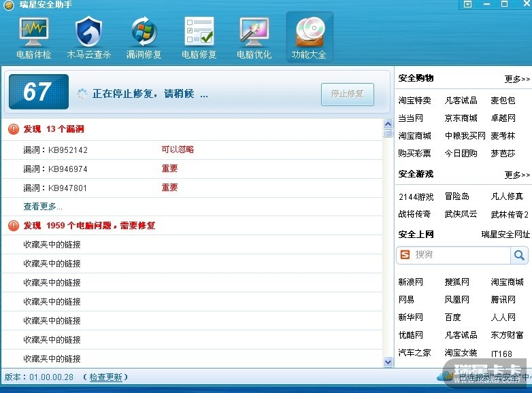Image resolution: width=532 pixels, height=393 pixels.
Task: Click the scrollbar thumb in results list
Action: point(388,133)
